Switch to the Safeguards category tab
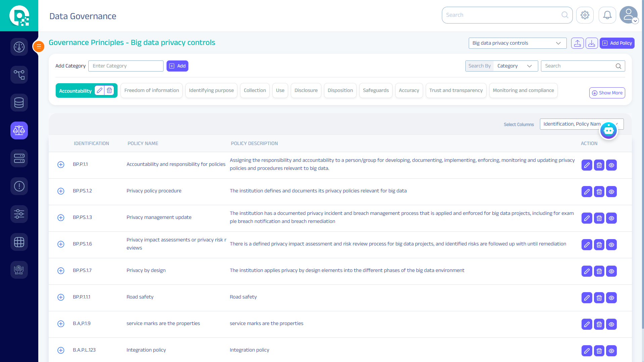The image size is (644, 362). pyautogui.click(x=376, y=91)
